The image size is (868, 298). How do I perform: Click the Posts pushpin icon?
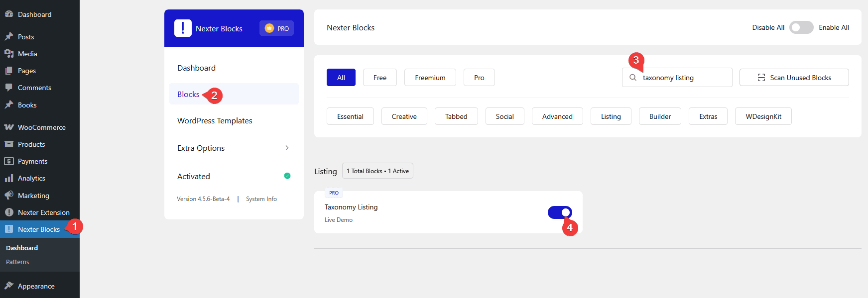9,36
